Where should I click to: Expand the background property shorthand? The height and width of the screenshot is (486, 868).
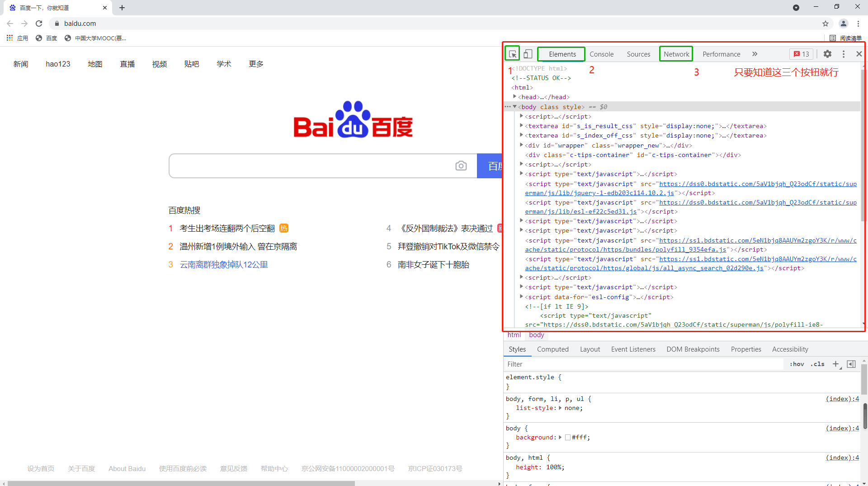560,437
